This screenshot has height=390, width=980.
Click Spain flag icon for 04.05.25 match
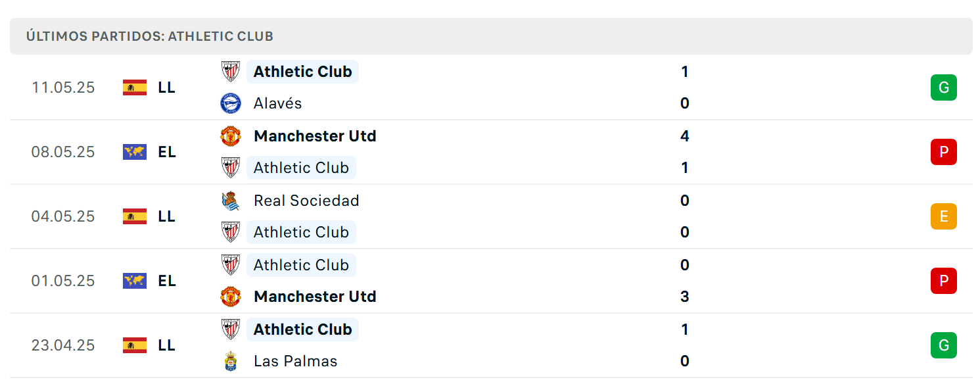135,216
